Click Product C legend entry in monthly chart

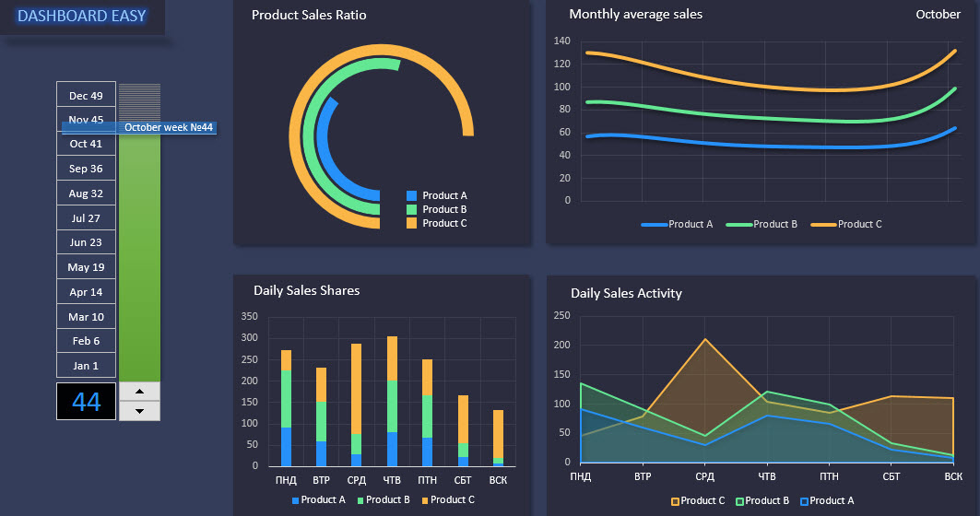point(846,224)
